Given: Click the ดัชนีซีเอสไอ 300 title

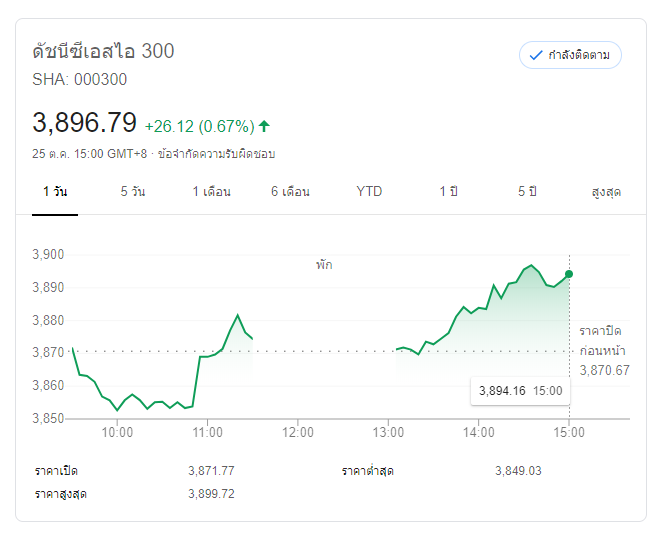Looking at the screenshot, I should click(x=103, y=51).
